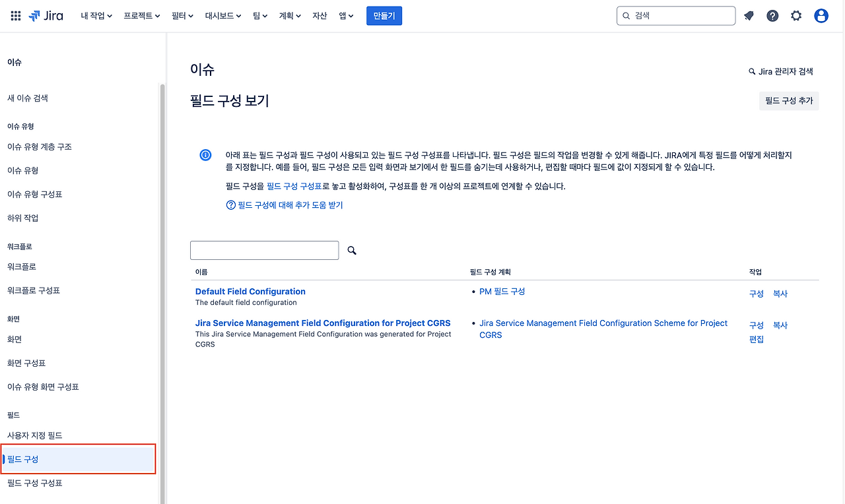845x504 pixels.
Task: Click the 만들기 button
Action: tap(384, 15)
